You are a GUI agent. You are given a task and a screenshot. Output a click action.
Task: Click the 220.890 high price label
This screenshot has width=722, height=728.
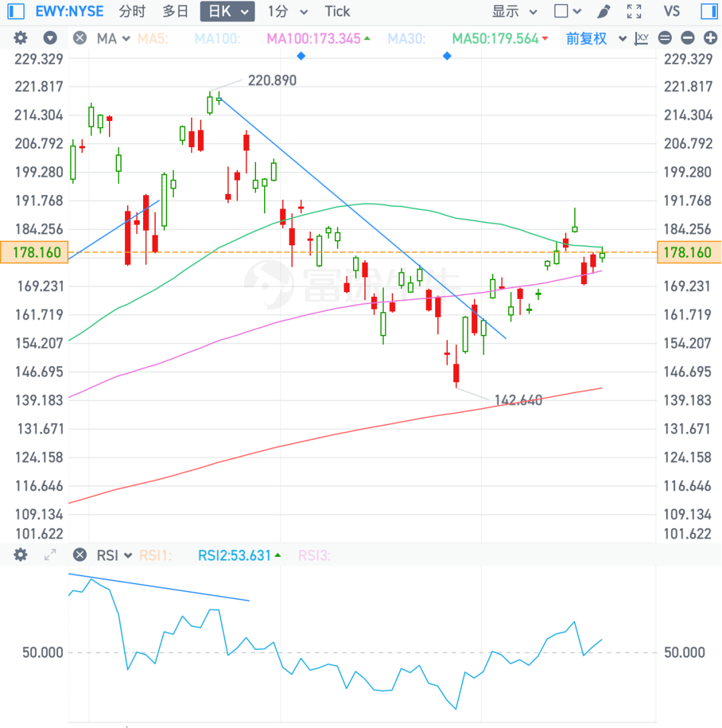tap(272, 80)
